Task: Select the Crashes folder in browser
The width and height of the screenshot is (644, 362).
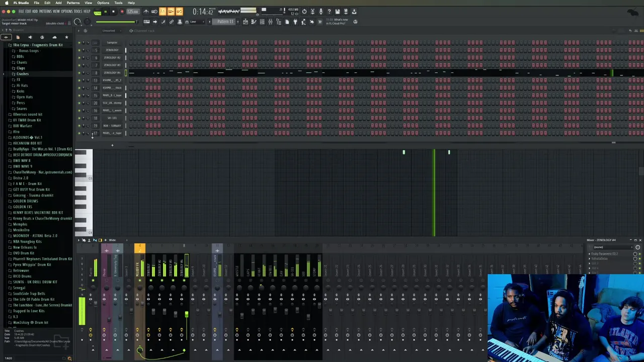Action: point(22,74)
